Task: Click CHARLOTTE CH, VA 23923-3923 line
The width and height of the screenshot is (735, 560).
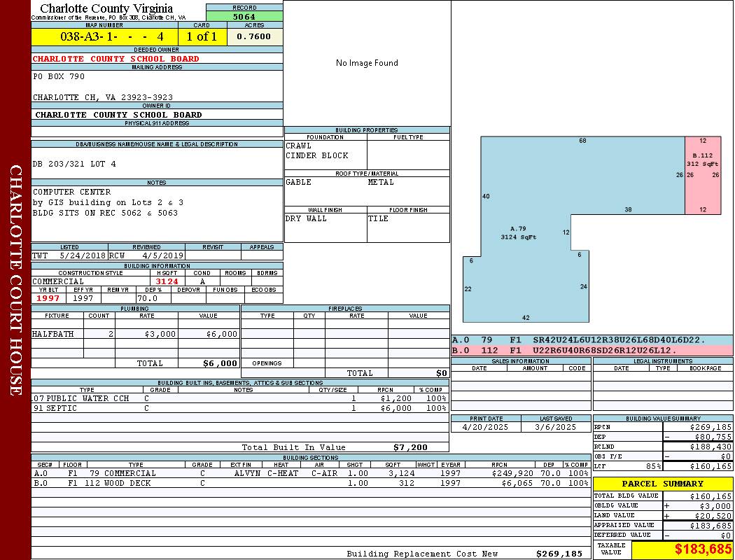Action: click(103, 97)
